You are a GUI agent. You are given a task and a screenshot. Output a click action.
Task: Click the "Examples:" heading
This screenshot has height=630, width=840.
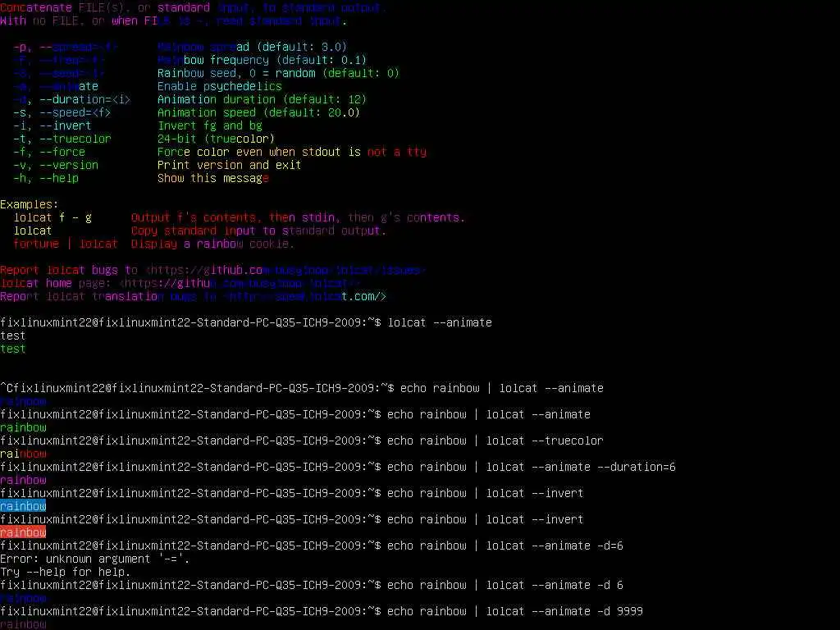[x=29, y=204]
